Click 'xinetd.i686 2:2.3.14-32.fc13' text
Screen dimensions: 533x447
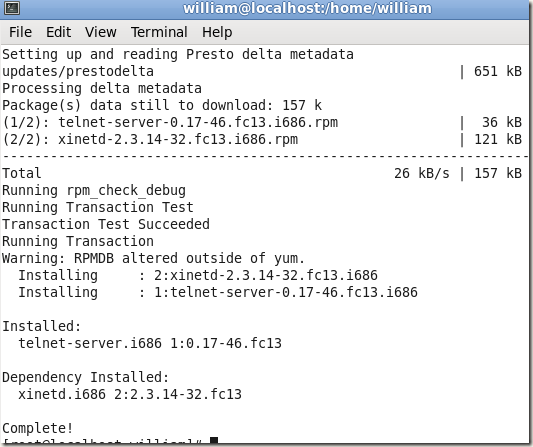pyautogui.click(x=130, y=394)
